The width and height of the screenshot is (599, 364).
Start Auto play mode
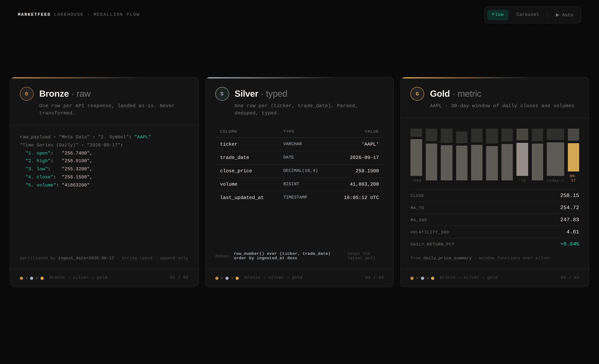coord(564,15)
